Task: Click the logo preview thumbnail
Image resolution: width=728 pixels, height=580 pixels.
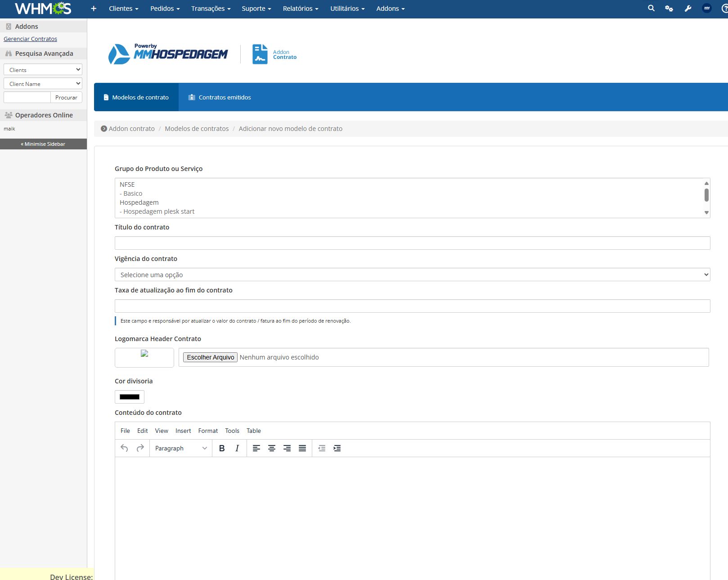Action: coord(144,357)
